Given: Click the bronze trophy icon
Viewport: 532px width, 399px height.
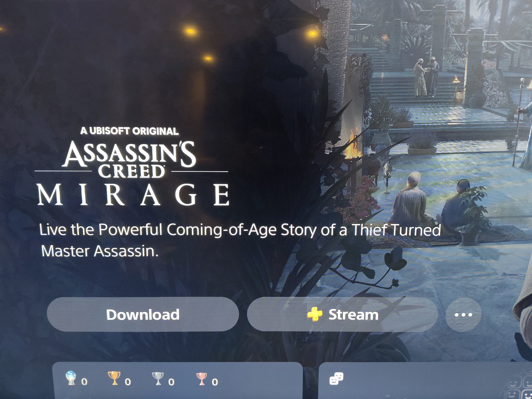Looking at the screenshot, I should coord(201,379).
